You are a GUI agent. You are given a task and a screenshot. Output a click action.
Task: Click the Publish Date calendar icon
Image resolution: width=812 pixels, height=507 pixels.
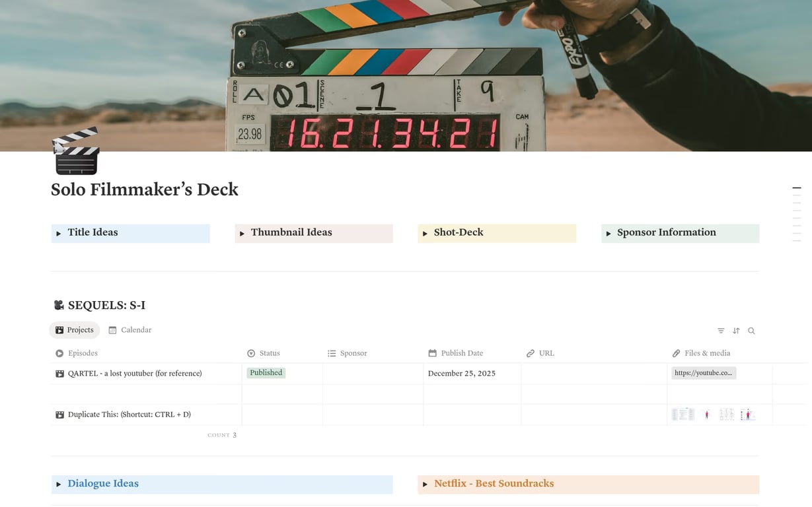[433, 353]
